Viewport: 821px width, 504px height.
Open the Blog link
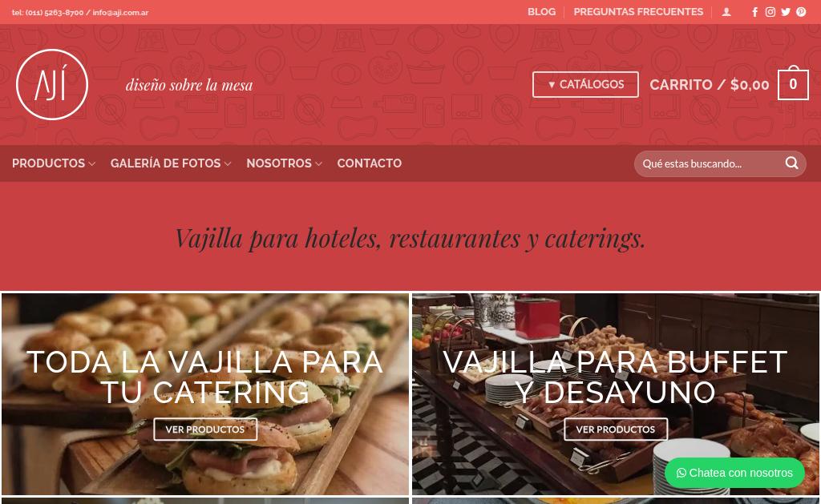[x=541, y=12]
